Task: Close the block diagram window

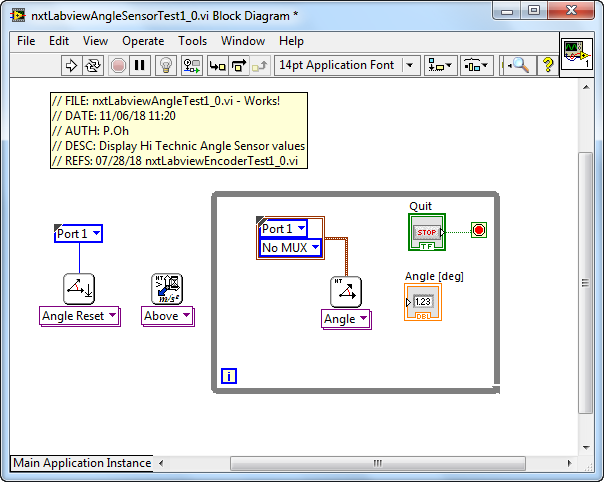Action: 571,11
